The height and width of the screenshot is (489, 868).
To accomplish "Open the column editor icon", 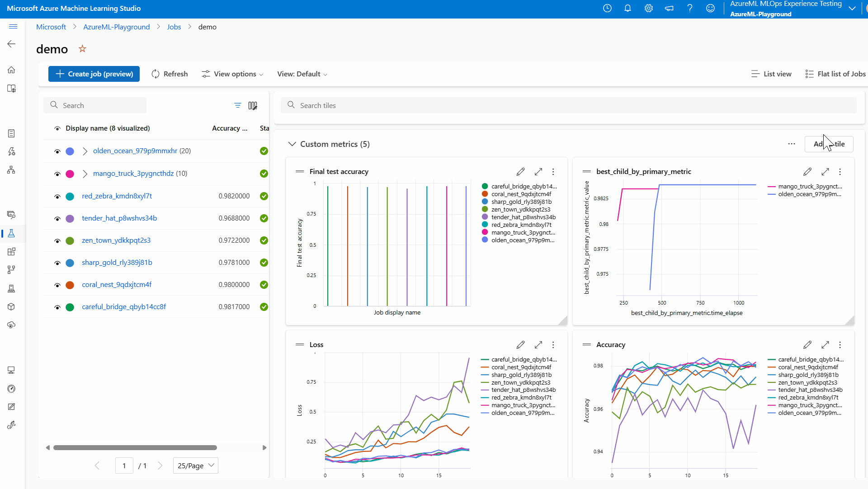I will pos(253,106).
